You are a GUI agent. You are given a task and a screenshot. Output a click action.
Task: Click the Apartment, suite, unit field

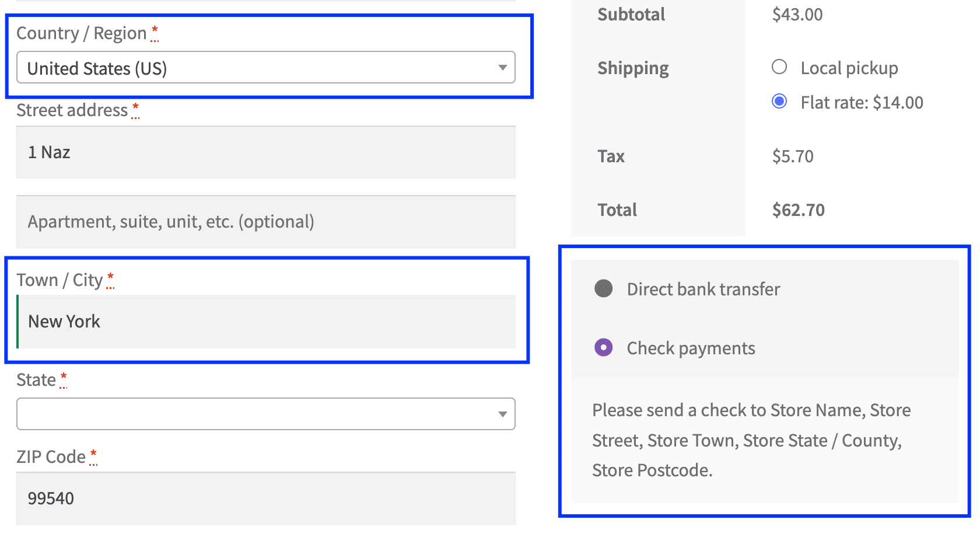(x=265, y=222)
